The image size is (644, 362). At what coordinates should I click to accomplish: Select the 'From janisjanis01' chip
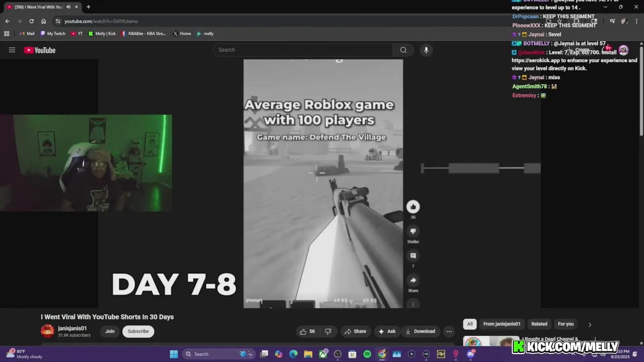(502, 324)
